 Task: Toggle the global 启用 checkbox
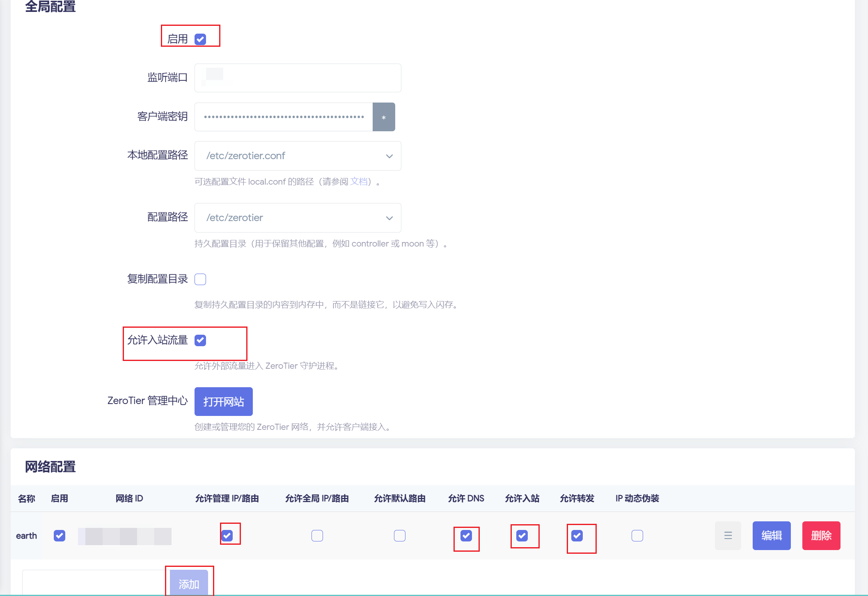tap(200, 39)
